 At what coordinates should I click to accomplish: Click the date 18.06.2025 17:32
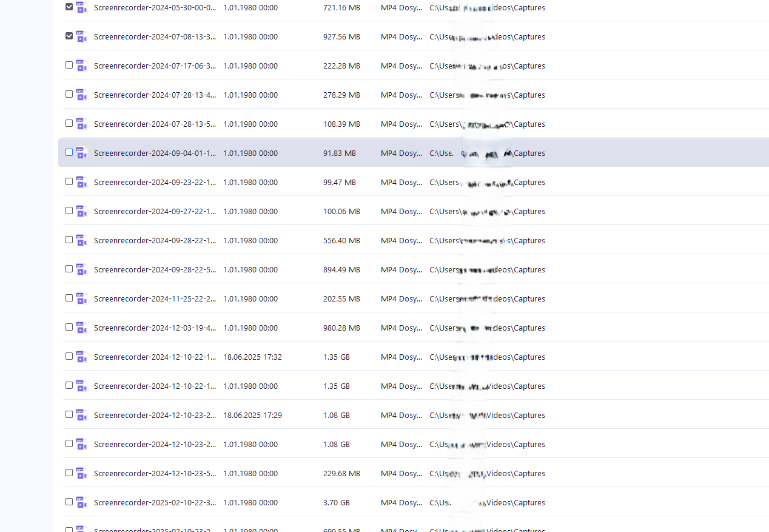point(252,357)
